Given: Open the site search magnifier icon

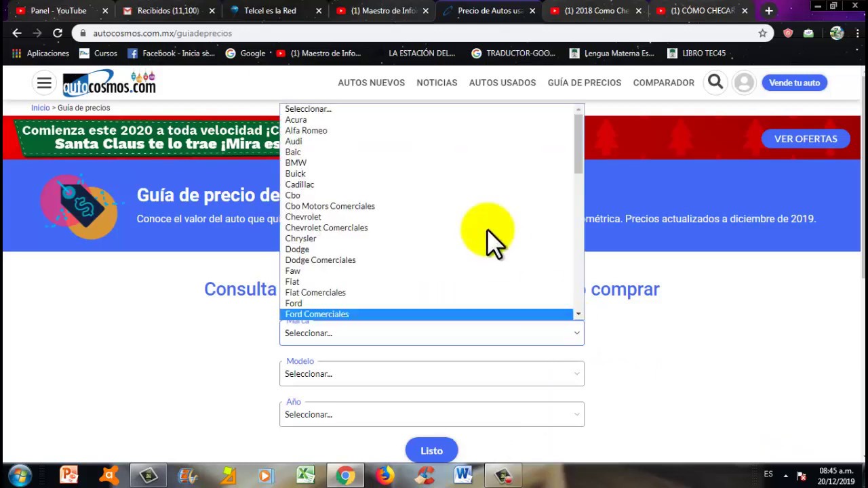Looking at the screenshot, I should pyautogui.click(x=715, y=83).
